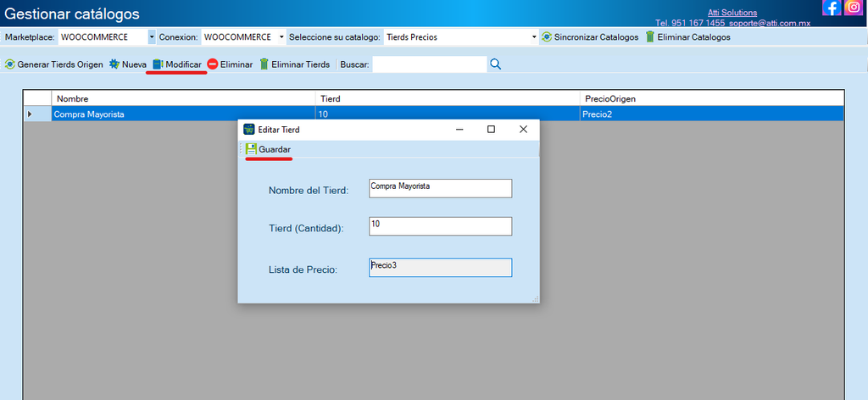Open the Marketplace WOOCOMMERCE dropdown arrow

point(152,37)
